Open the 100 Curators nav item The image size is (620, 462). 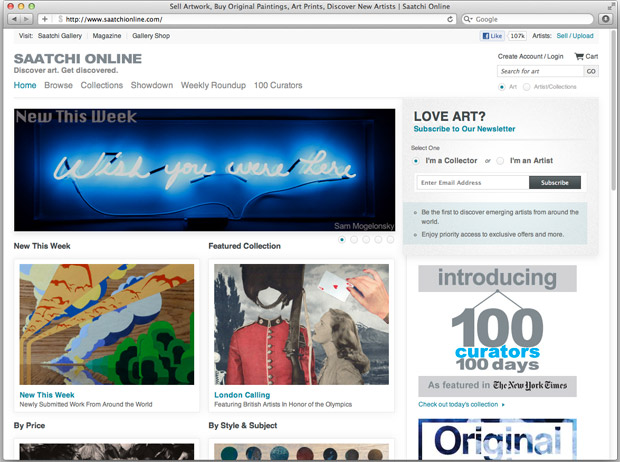pos(278,85)
